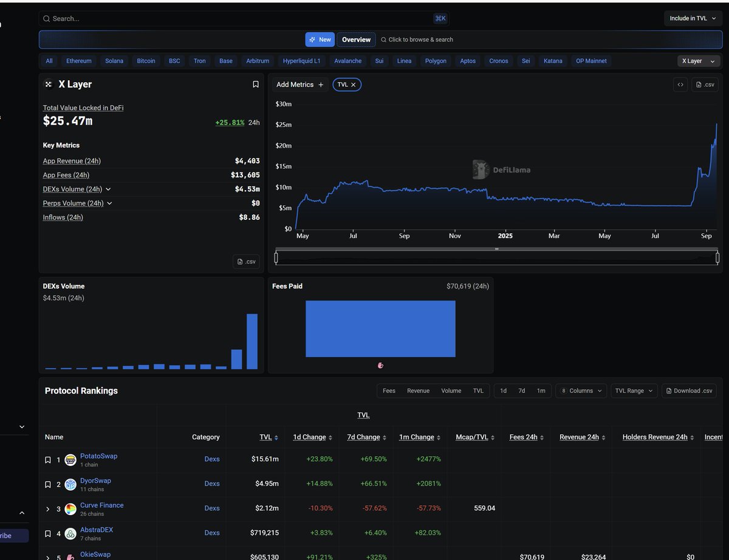This screenshot has width=729, height=560.
Task: Open the X Layer chain dropdown
Action: click(x=699, y=61)
